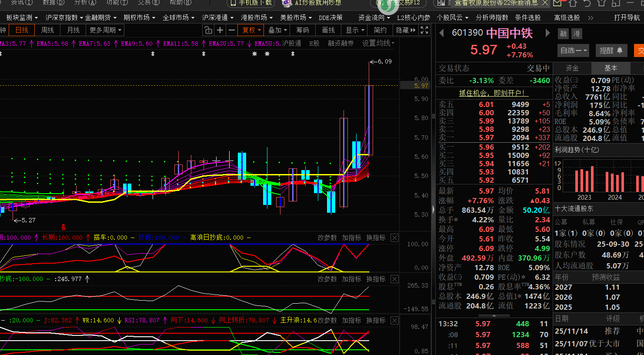Image resolution: width=644 pixels, height=355 pixels.
Task: Open 显示 display dropdown
Action: (355, 30)
